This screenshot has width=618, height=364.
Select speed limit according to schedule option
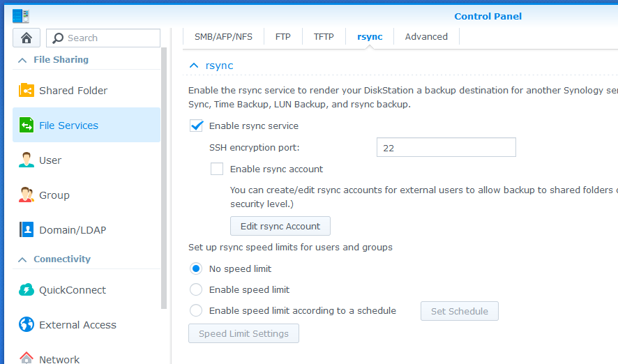[196, 310]
